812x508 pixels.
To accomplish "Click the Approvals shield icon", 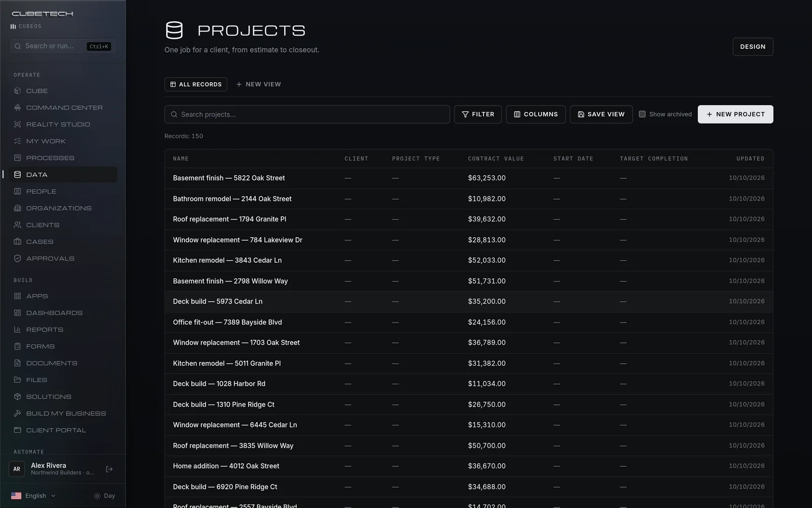I will 17,259.
